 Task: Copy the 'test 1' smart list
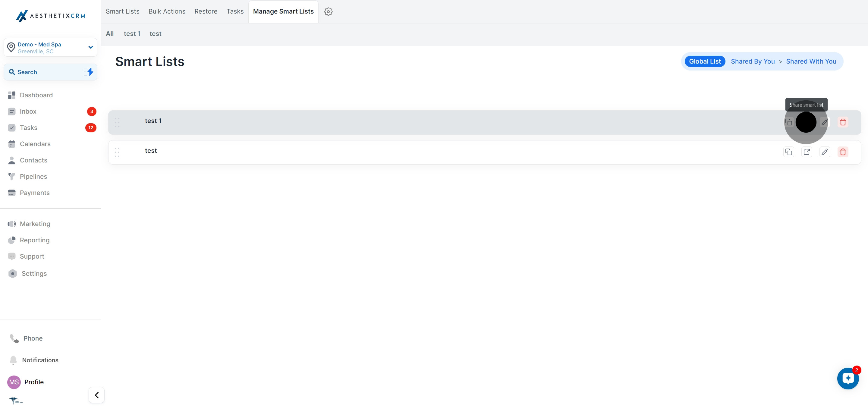[788, 122]
